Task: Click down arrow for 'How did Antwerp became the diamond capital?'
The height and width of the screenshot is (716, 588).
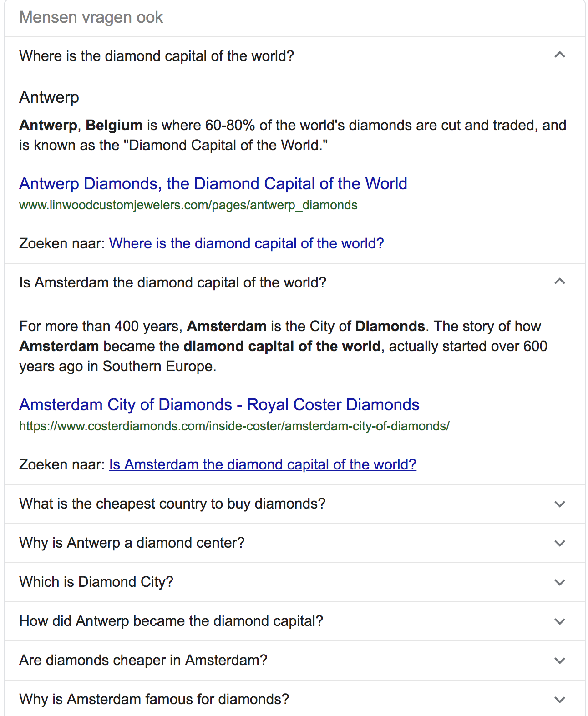Action: coord(560,621)
